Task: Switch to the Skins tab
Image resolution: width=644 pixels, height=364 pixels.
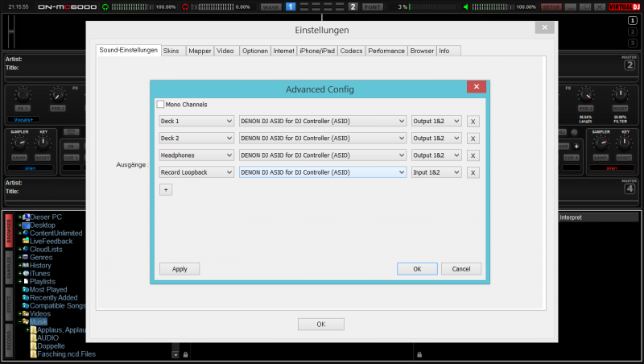Action: [x=171, y=51]
